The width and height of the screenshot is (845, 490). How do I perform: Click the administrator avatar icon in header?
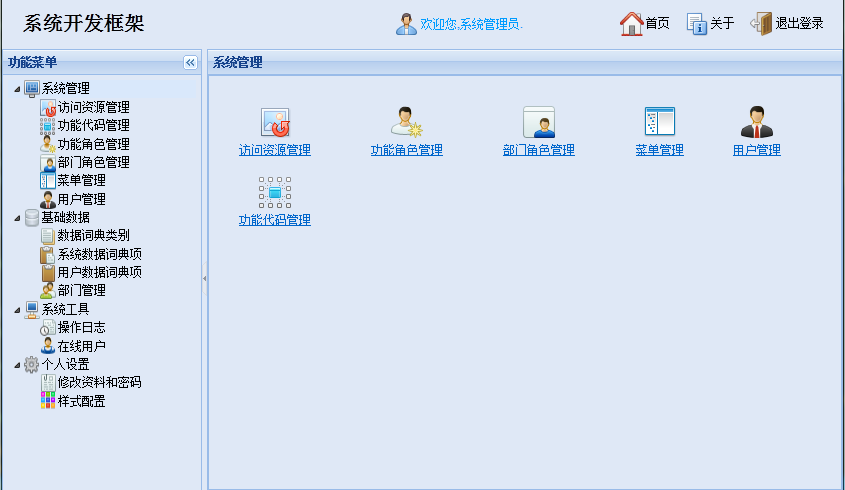406,24
